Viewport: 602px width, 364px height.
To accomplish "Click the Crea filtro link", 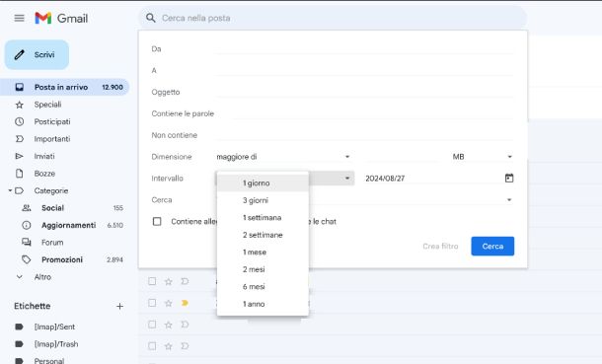I will coord(440,247).
